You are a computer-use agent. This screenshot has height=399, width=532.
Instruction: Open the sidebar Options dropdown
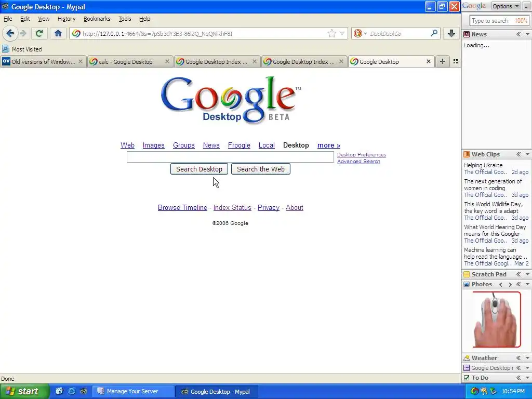click(506, 6)
